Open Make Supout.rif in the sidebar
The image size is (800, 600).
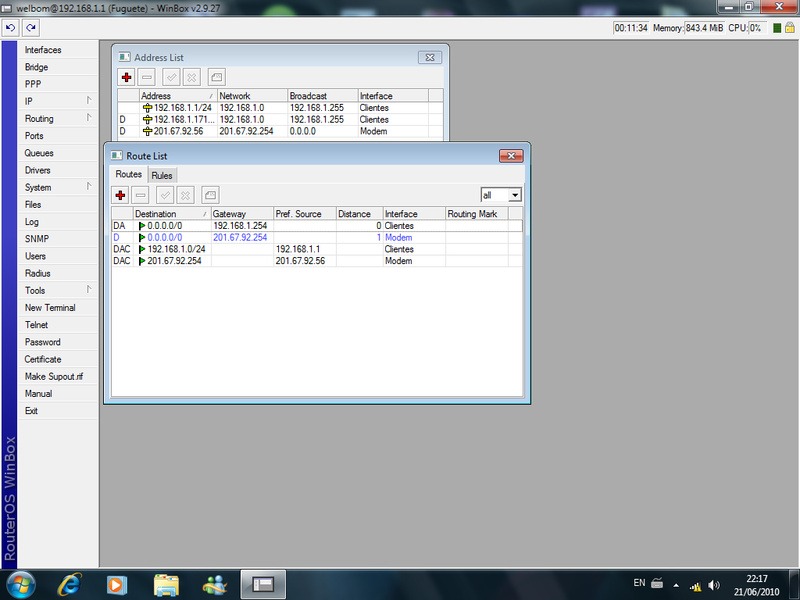coord(58,377)
